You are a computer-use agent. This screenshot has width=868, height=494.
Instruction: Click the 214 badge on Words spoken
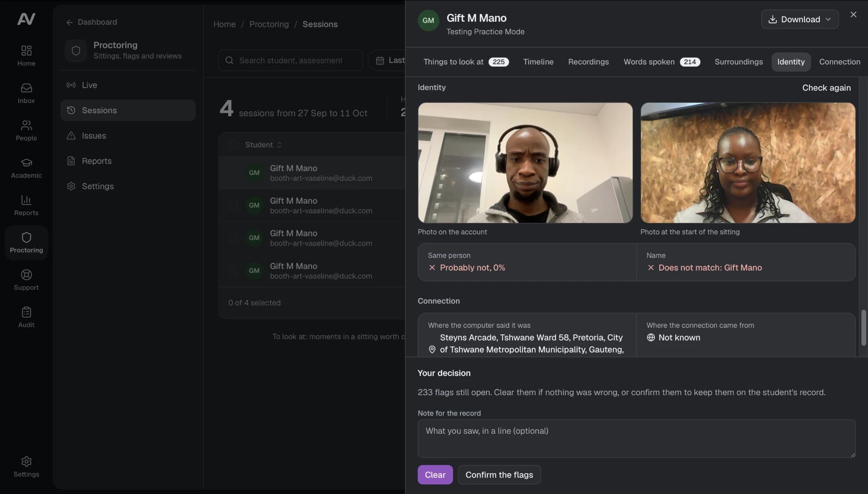tap(690, 62)
